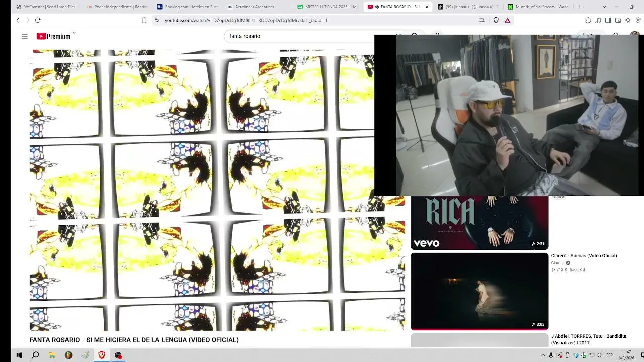The width and height of the screenshot is (644, 362).
Task: Switch to the TikTok lunnau.u tab
Action: (x=468, y=7)
